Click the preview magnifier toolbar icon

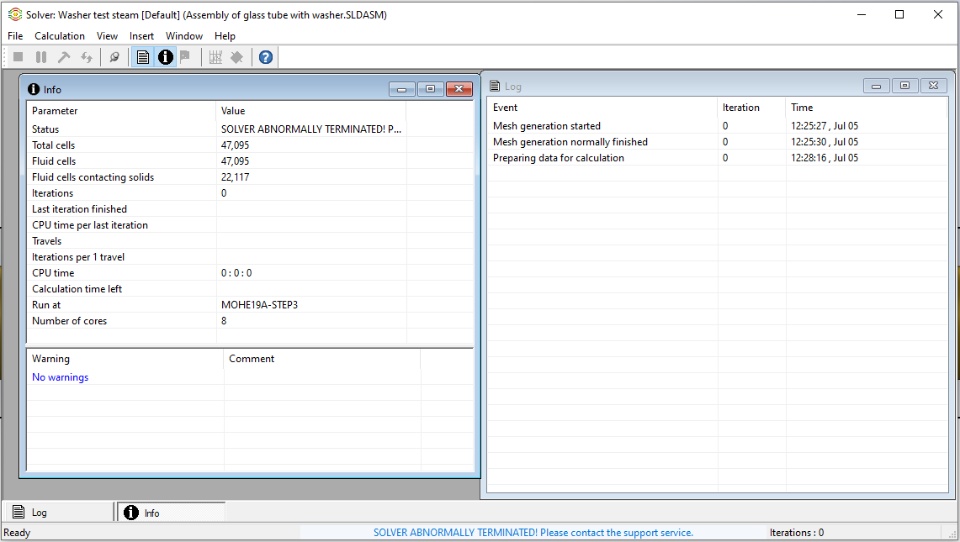coord(114,57)
